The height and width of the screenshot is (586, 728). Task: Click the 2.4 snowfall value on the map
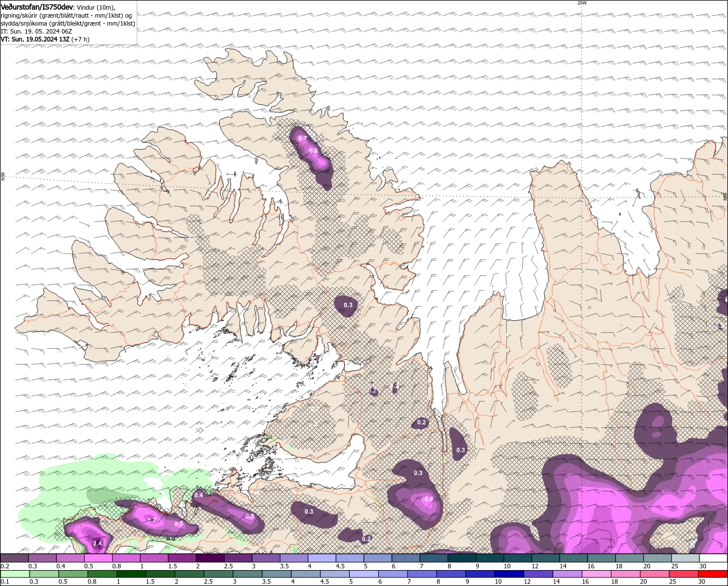click(x=97, y=543)
